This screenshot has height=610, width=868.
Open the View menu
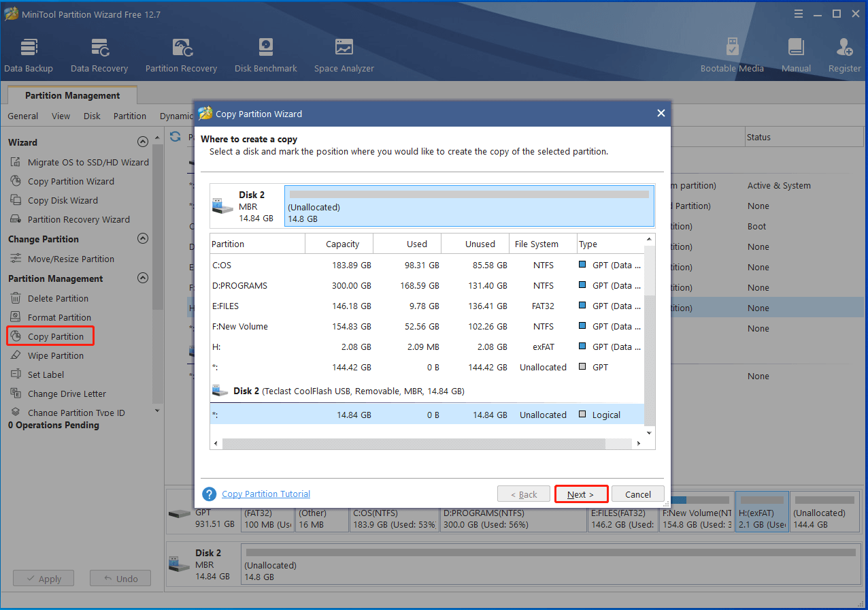(x=61, y=116)
